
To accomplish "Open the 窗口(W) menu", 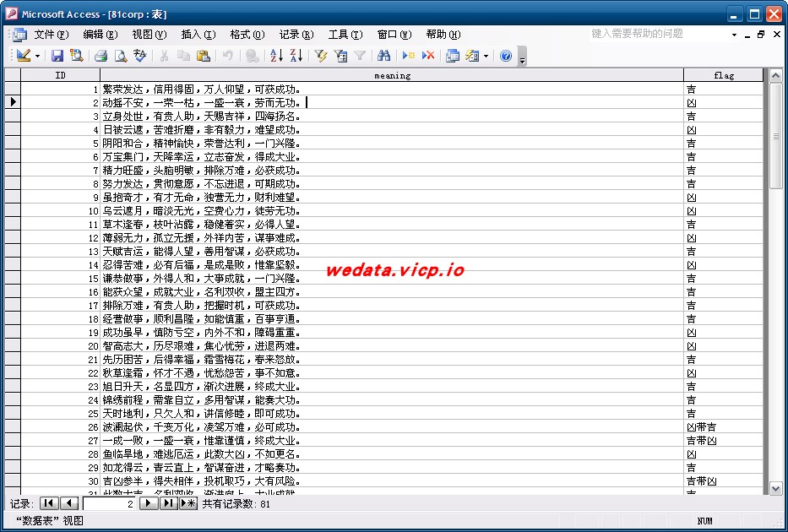I will point(394,35).
